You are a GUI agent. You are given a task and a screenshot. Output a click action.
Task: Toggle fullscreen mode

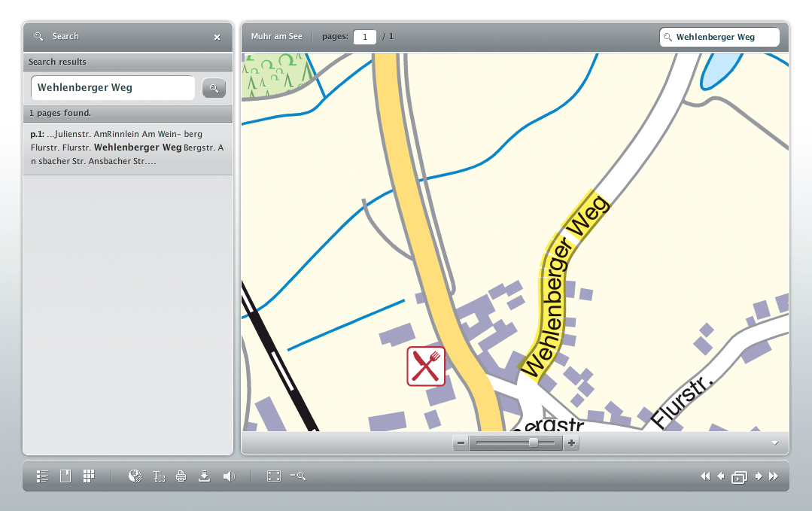coord(273,476)
